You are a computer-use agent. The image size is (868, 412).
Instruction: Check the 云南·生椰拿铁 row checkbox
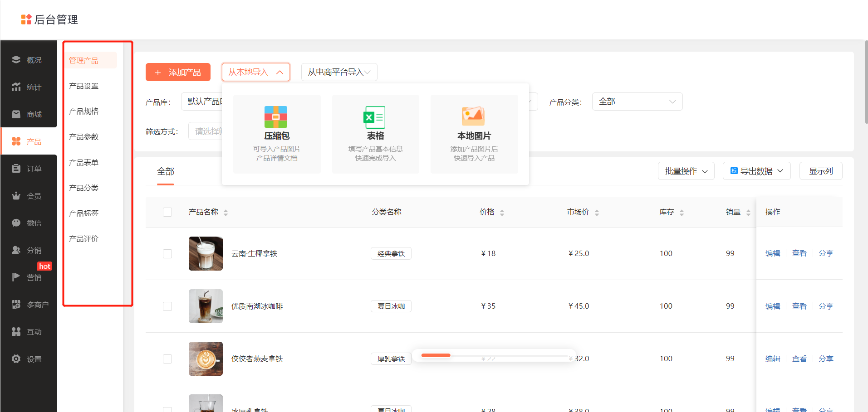(x=167, y=254)
